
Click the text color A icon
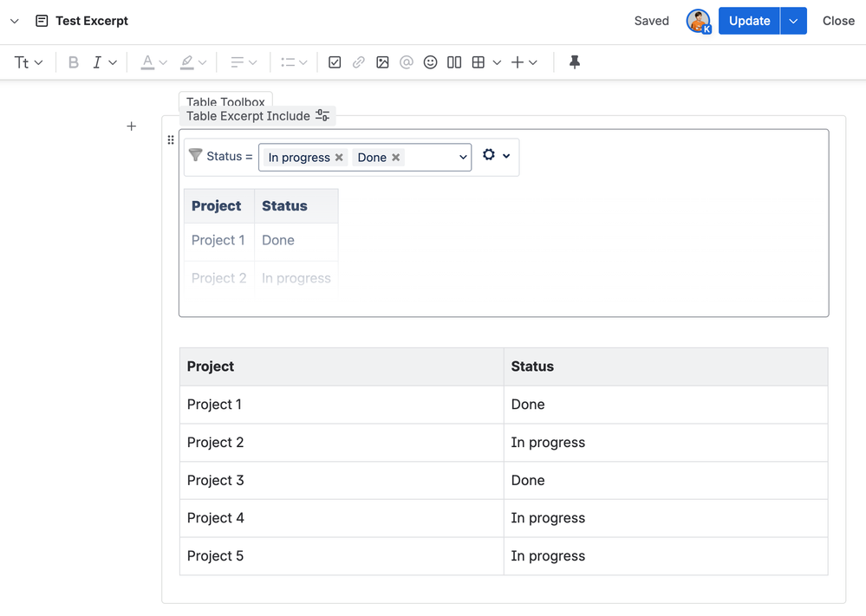(147, 62)
